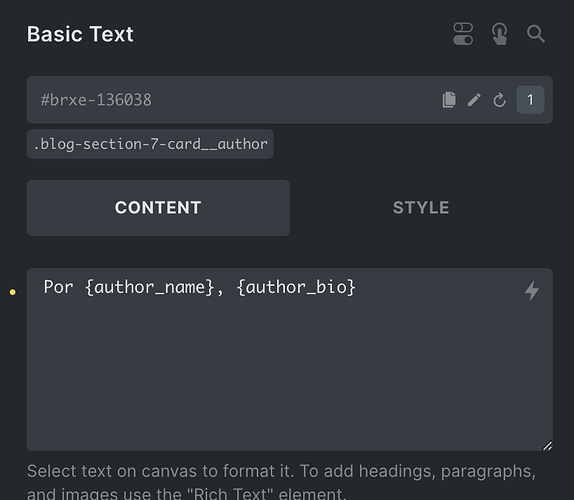Place cursor on {author_name} dynamic tag
The height and width of the screenshot is (500, 574).
[x=149, y=287]
